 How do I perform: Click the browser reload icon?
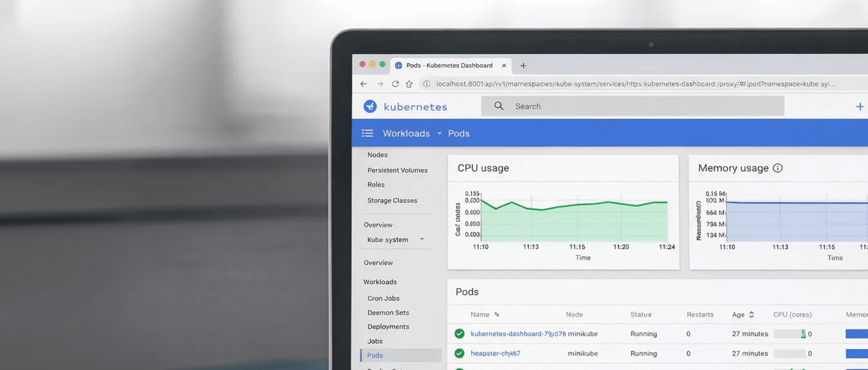[x=396, y=84]
